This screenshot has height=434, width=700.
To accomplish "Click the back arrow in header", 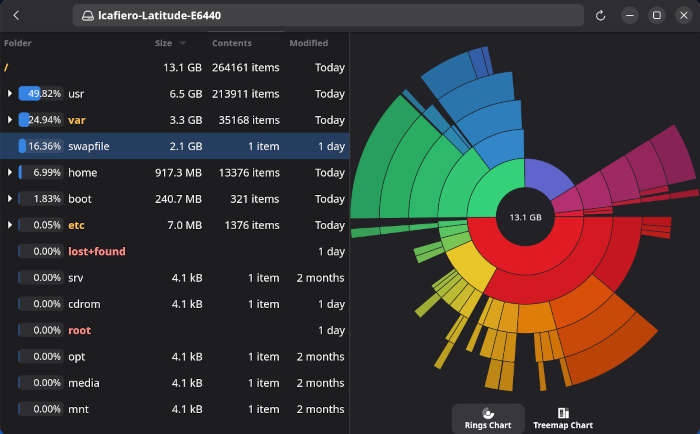I will [16, 16].
